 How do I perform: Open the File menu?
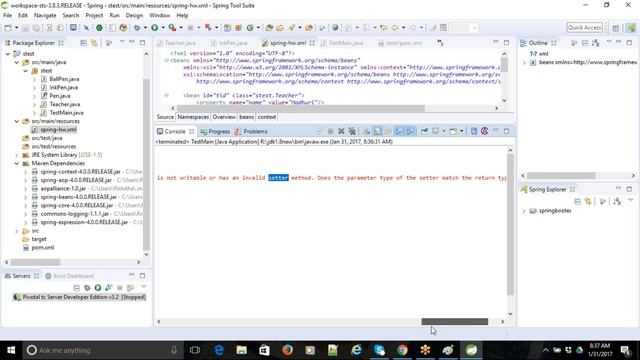(x=7, y=15)
